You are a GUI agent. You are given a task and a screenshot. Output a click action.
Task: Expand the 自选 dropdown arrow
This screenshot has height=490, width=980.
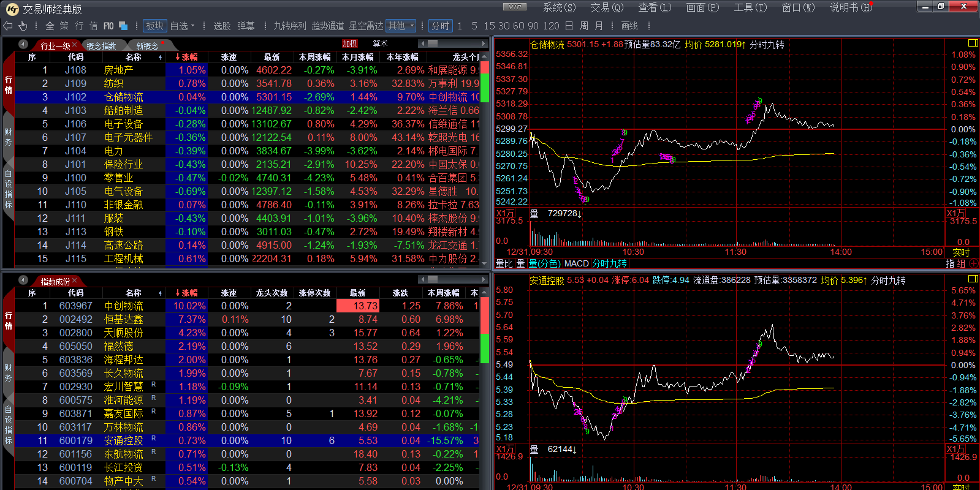click(x=192, y=26)
